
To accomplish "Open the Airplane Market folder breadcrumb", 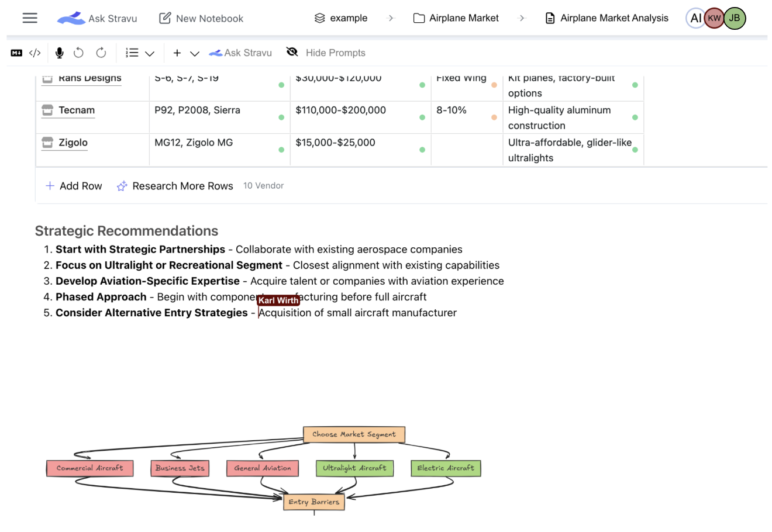I will (x=456, y=18).
